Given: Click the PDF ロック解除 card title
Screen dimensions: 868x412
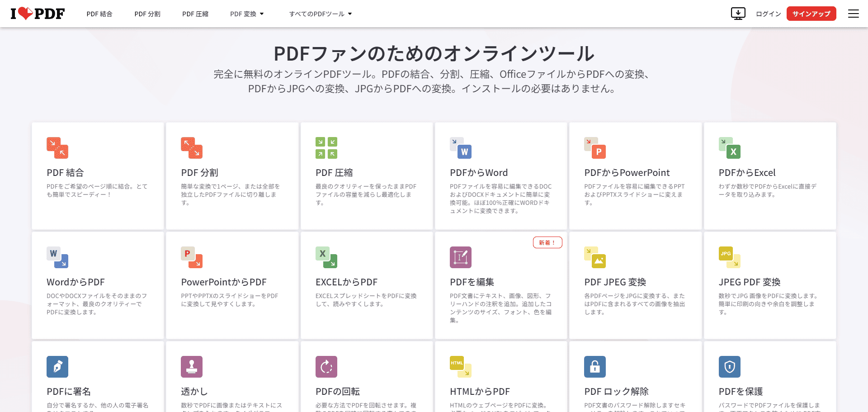Looking at the screenshot, I should pyautogui.click(x=616, y=392).
